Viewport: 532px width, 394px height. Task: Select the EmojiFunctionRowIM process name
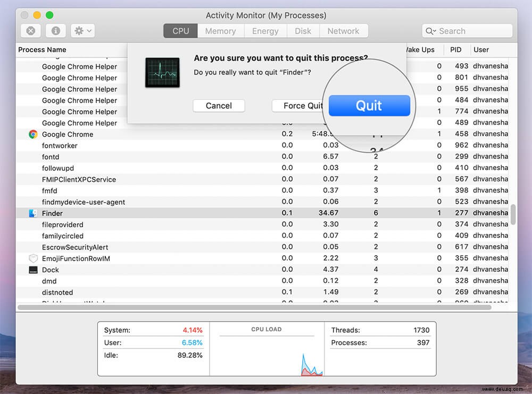(x=76, y=258)
